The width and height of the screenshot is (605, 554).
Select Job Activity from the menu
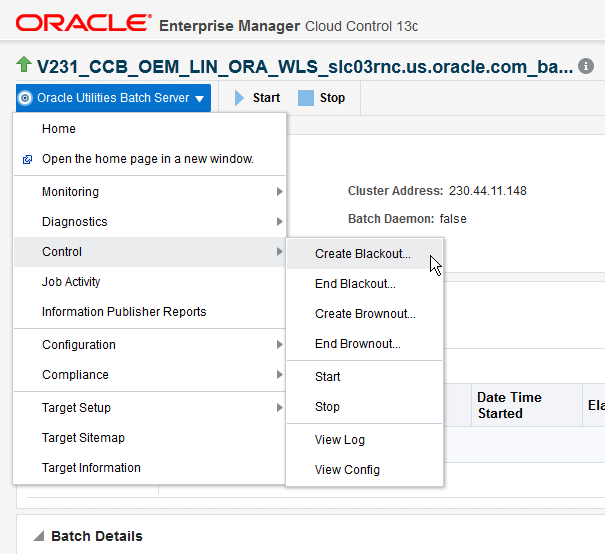point(150,282)
